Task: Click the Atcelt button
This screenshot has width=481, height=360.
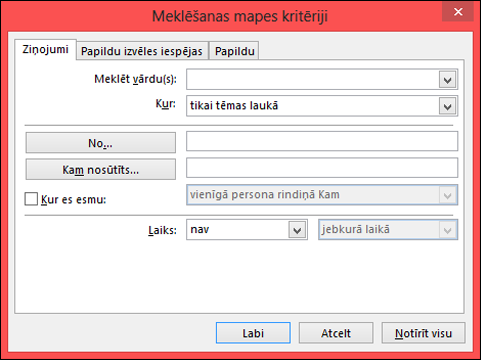Action: tap(336, 333)
